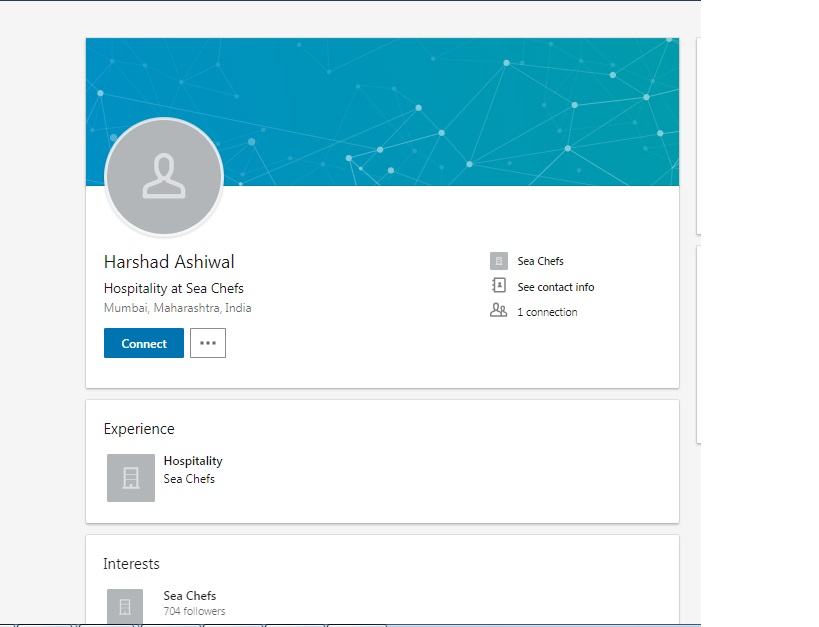Open the Sea Chefs link beside the building icon
Image resolution: width=819 pixels, height=627 pixels.
(x=540, y=261)
